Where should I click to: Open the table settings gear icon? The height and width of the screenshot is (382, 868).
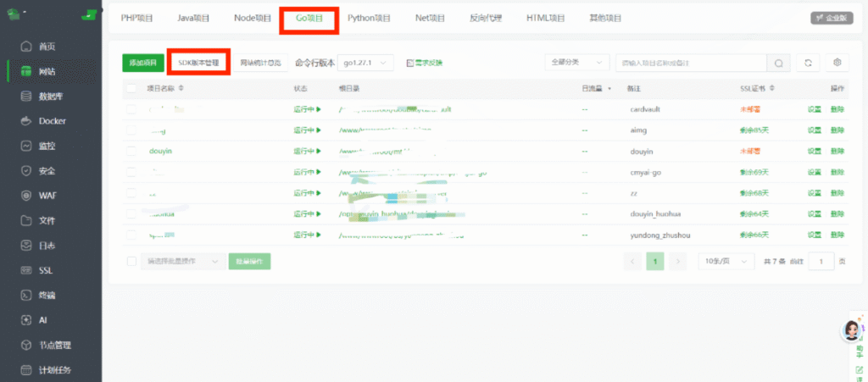tap(837, 63)
